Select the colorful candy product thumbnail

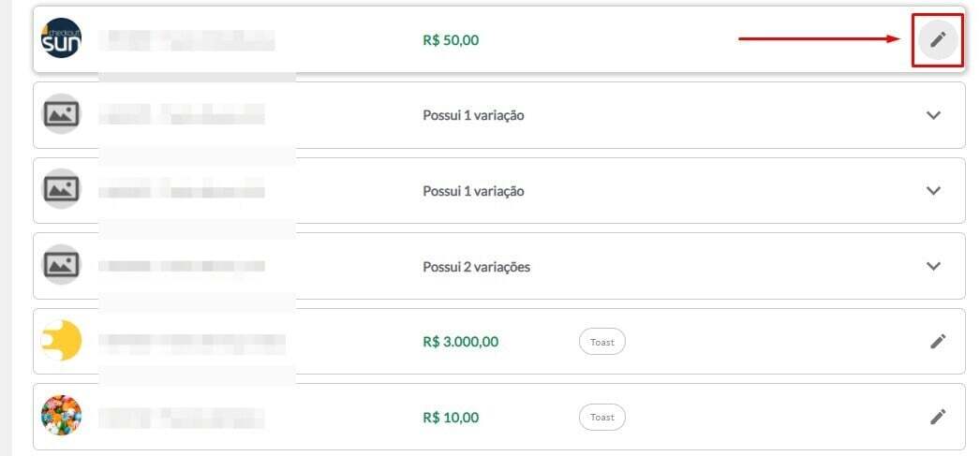[62, 417]
